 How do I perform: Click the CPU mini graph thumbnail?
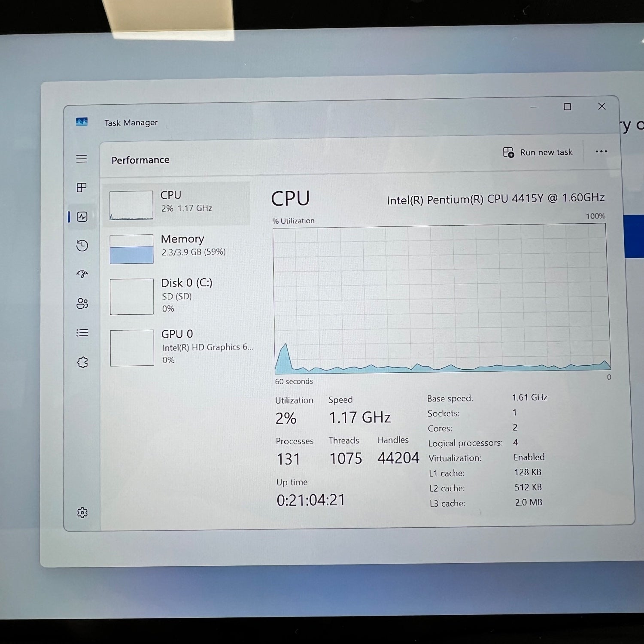pyautogui.click(x=131, y=205)
